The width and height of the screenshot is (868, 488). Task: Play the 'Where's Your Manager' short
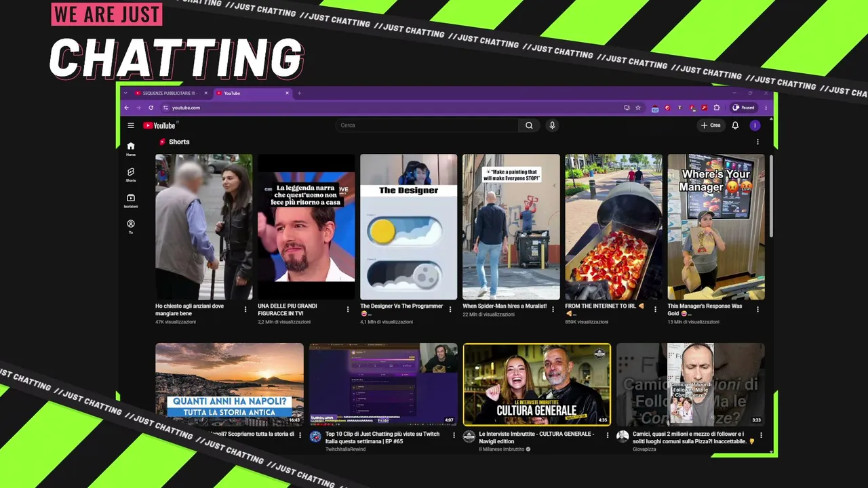tap(716, 227)
